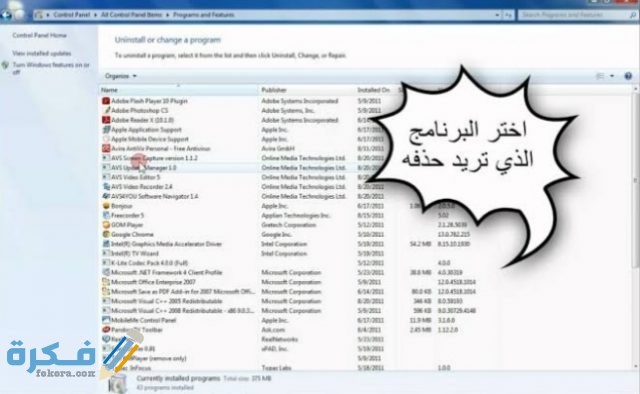
Task: Click the Apple Mobile Device Support icon
Action: 106,139
